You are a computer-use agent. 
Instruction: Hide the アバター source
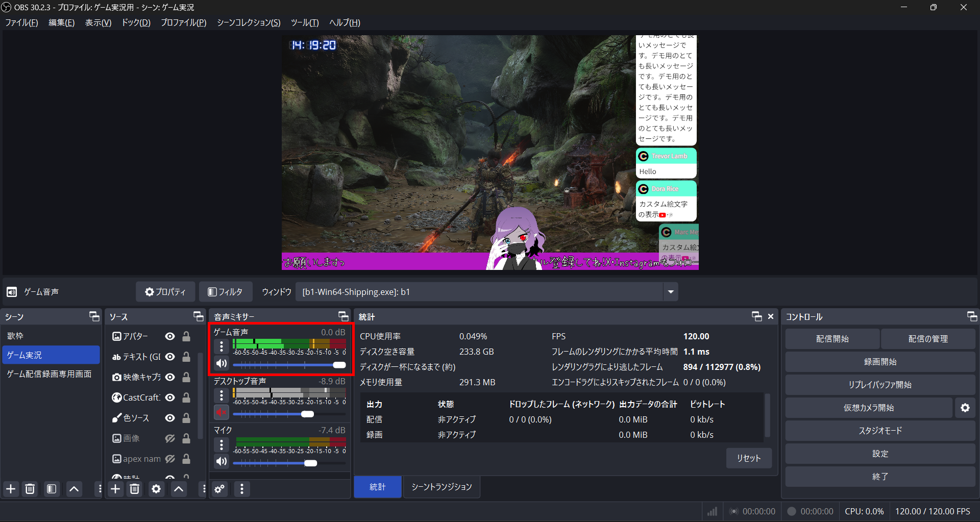tap(170, 336)
